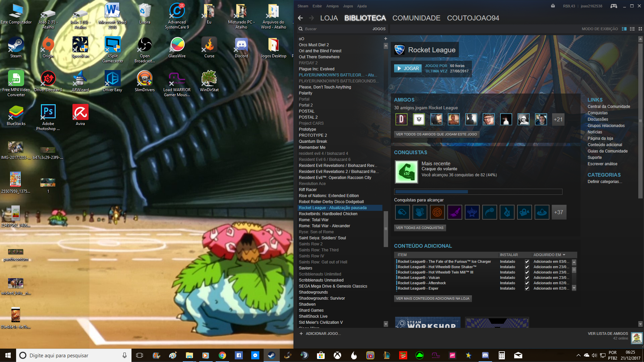This screenshot has width=644, height=362.
Task: Uncheck the Hot Wheels Twin Mill III checkbox
Action: pyautogui.click(x=527, y=273)
